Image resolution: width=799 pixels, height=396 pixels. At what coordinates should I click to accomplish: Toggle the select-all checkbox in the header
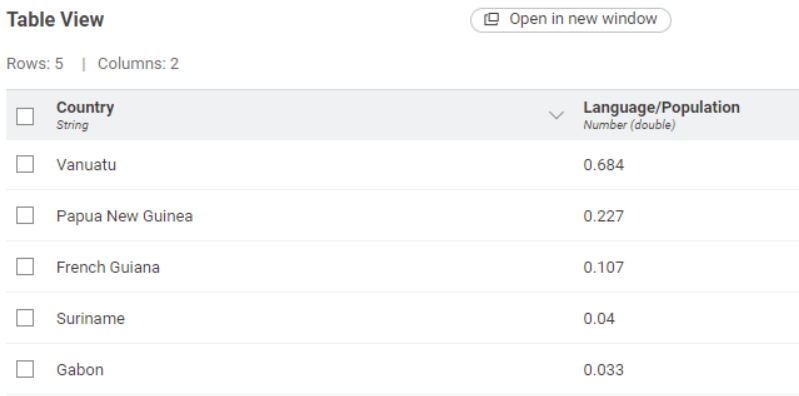(x=25, y=116)
